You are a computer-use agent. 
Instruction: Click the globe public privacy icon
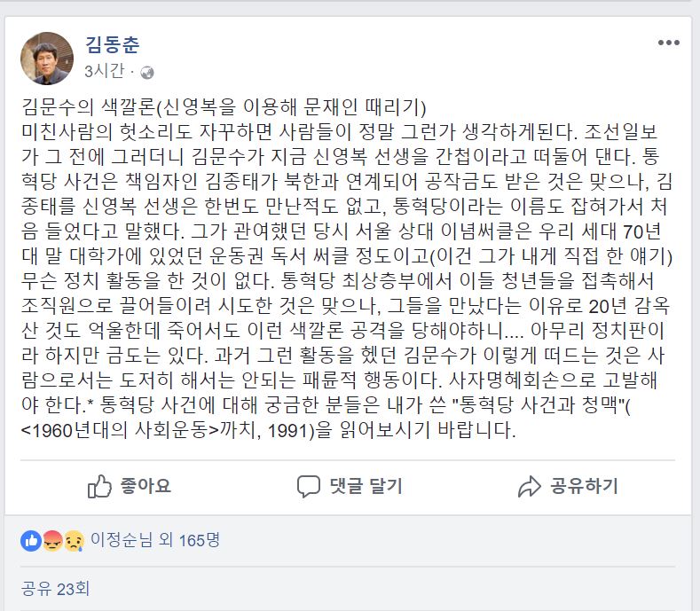pos(147,72)
